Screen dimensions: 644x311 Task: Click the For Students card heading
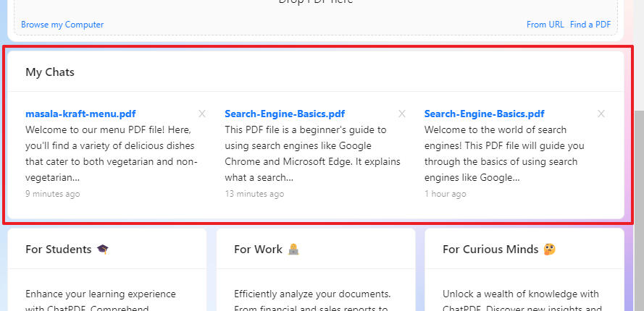[59, 249]
